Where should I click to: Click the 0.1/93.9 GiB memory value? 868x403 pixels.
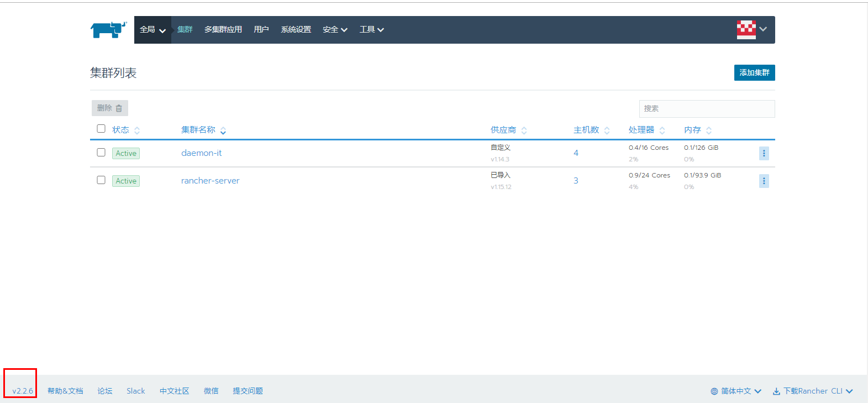(x=703, y=175)
